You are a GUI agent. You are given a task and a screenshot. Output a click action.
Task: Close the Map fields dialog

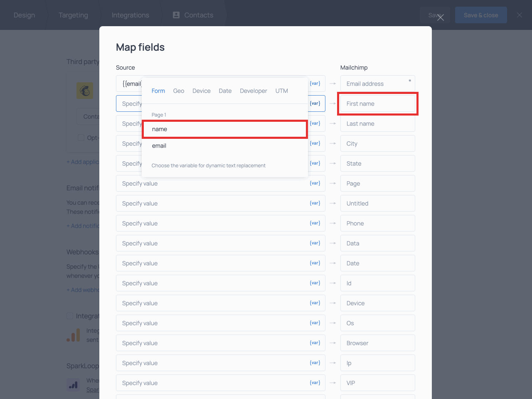tap(441, 17)
